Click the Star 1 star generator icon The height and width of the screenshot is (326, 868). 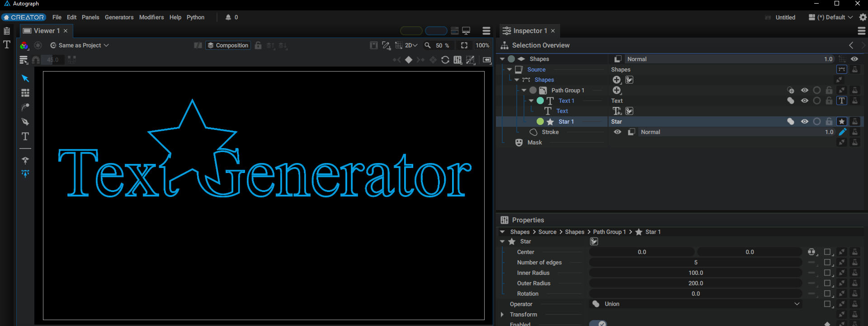pos(842,121)
